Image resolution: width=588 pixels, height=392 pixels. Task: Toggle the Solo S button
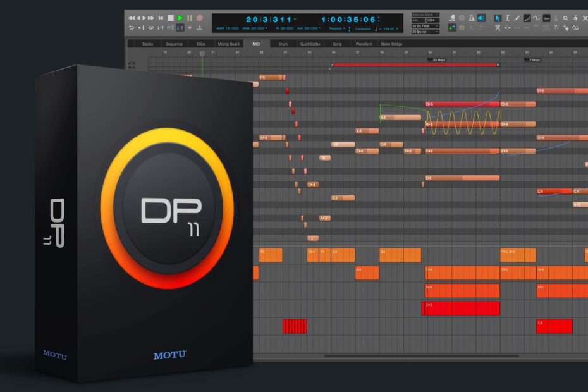point(462,28)
